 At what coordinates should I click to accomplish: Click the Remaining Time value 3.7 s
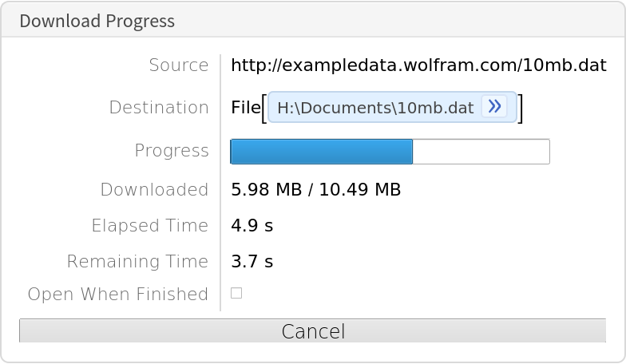252,262
